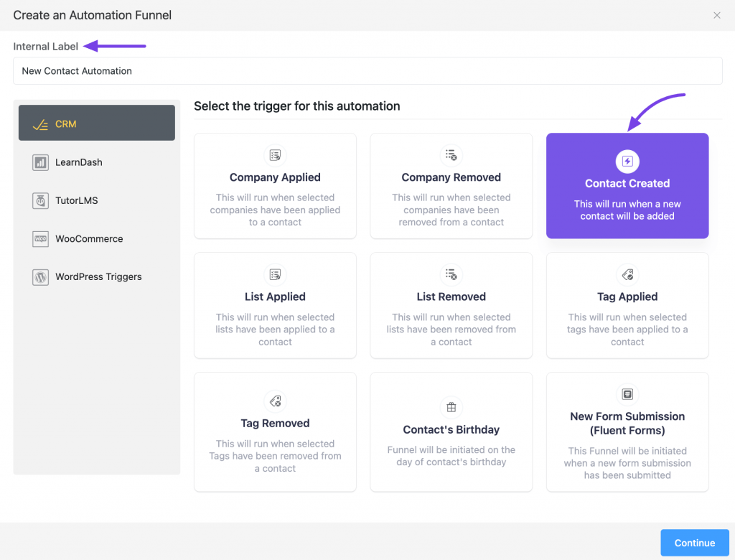Viewport: 735px width, 560px height.
Task: Click the LearnDash chart icon in sidebar
Action: click(39, 162)
